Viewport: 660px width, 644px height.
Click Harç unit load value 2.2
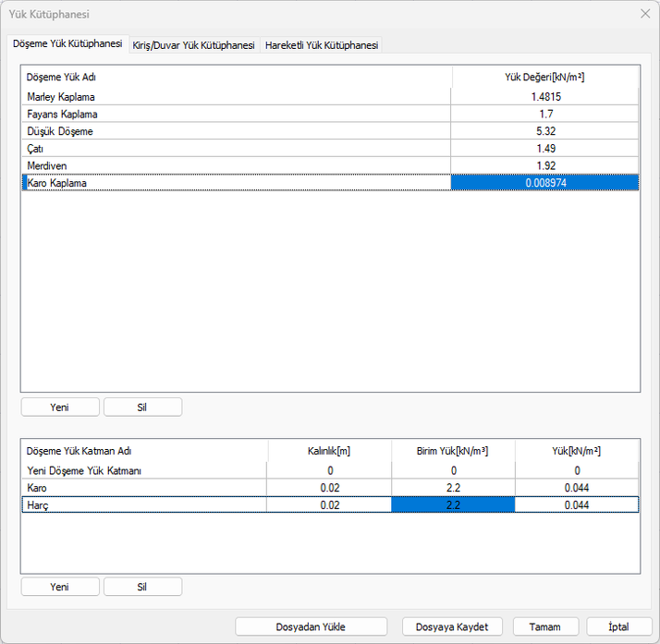[x=453, y=504]
